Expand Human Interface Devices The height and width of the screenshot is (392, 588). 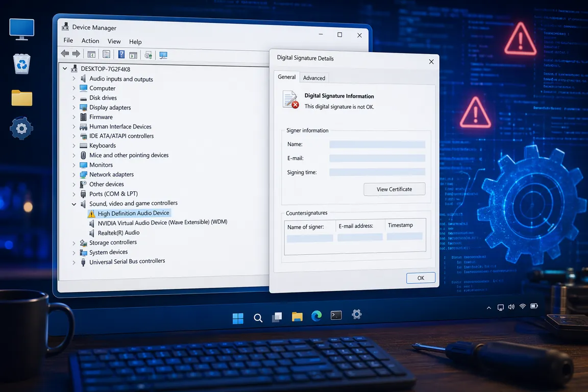coord(74,127)
